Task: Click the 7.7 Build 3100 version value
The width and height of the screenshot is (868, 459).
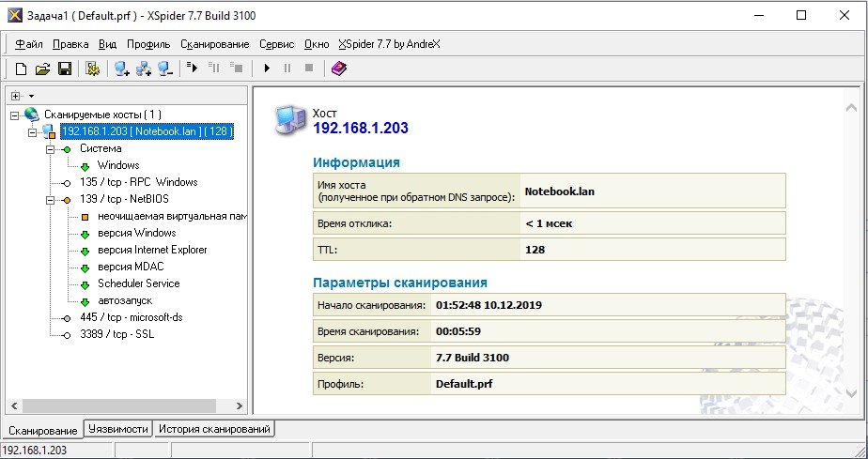Action: coord(473,358)
